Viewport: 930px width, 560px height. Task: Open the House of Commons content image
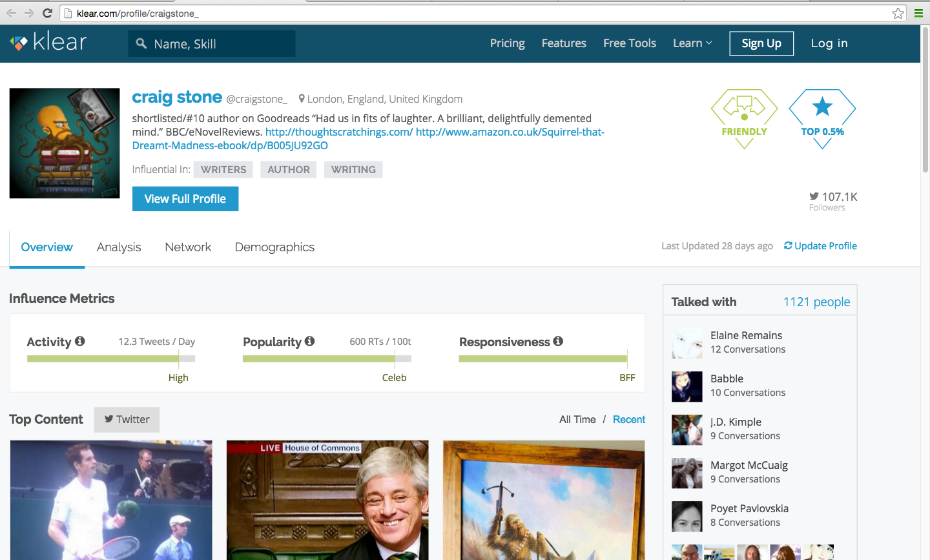pyautogui.click(x=327, y=500)
